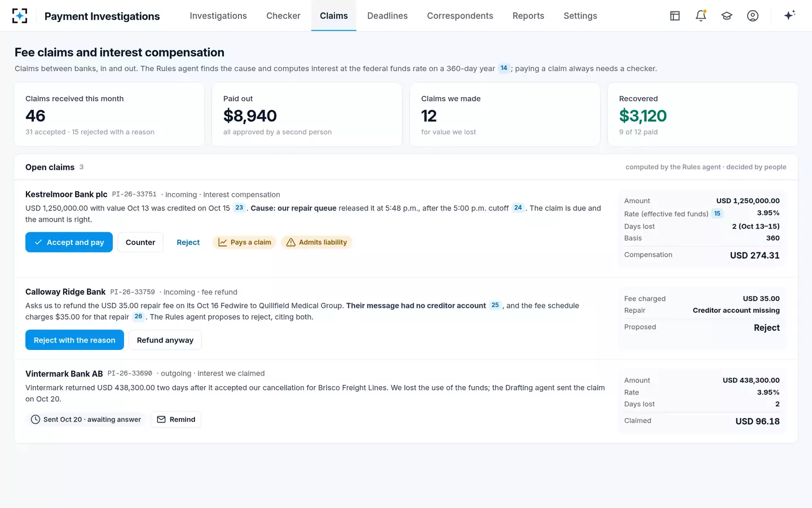Open reference 14 beside 360-day year
812x508 pixels.
tap(504, 68)
